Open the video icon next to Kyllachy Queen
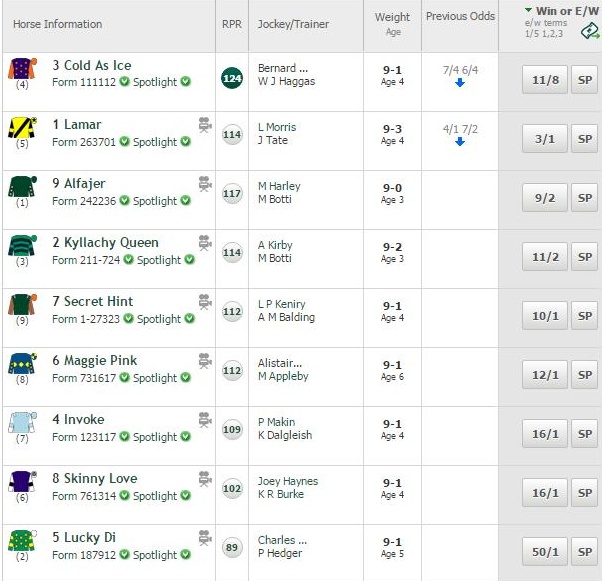The image size is (602, 581). click(205, 243)
